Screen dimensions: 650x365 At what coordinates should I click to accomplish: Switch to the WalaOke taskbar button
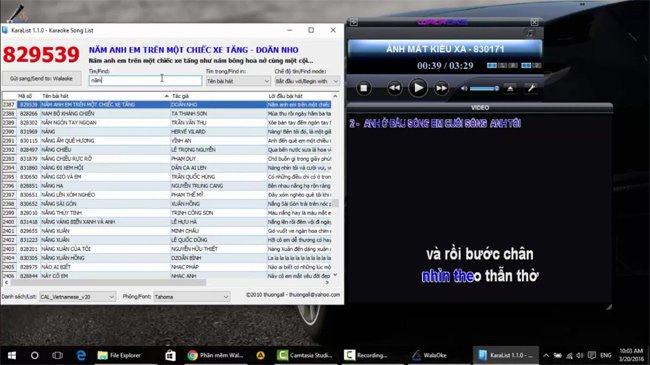(429, 355)
